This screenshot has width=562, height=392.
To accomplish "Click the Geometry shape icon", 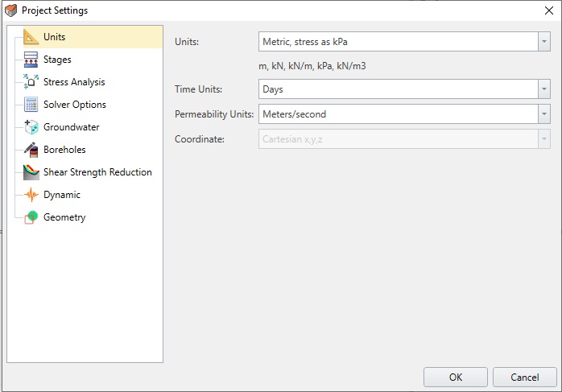I will [31, 217].
